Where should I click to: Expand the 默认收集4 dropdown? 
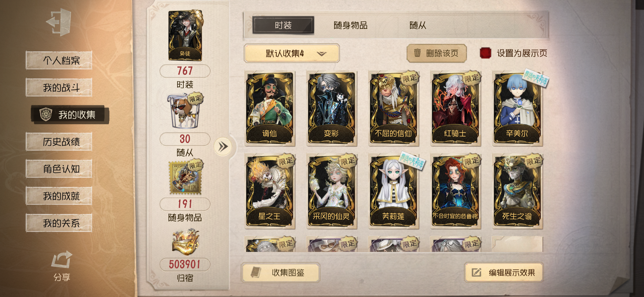pyautogui.click(x=292, y=53)
